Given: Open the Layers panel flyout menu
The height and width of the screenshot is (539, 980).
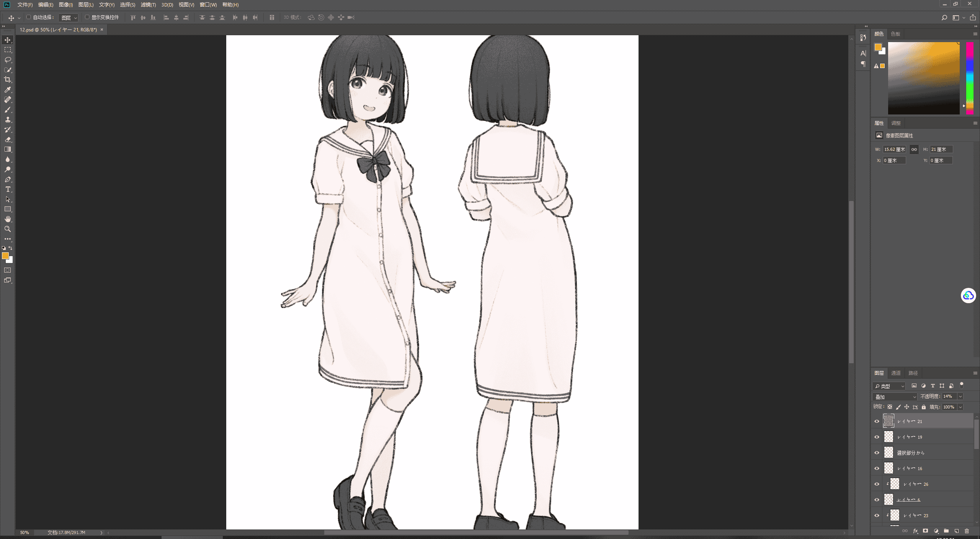Looking at the screenshot, I should click(x=975, y=373).
